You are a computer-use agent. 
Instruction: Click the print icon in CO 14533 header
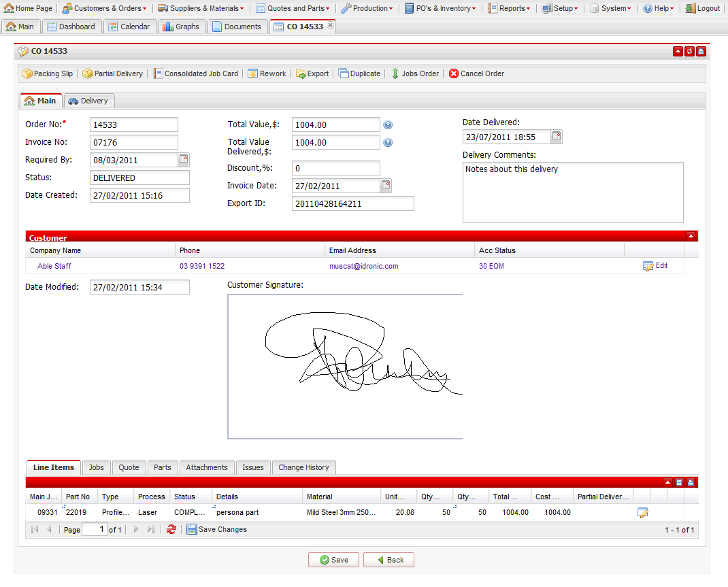coord(701,52)
